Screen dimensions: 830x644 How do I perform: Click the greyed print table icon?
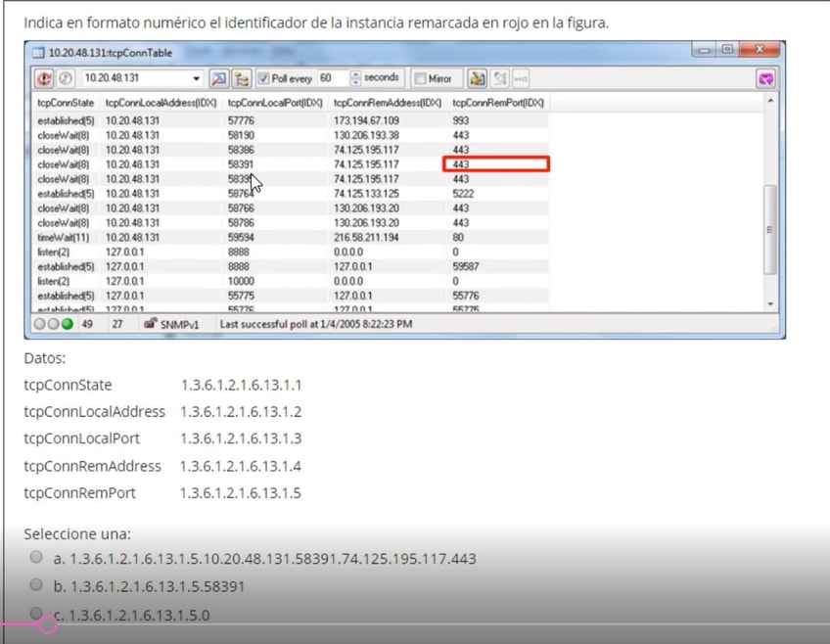click(x=499, y=79)
